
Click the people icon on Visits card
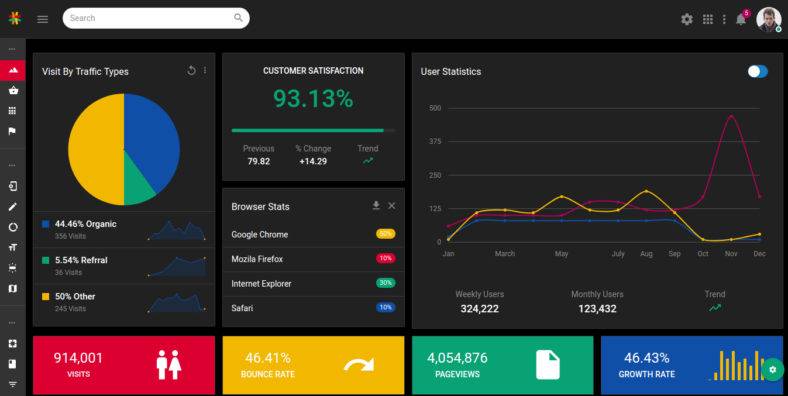168,365
